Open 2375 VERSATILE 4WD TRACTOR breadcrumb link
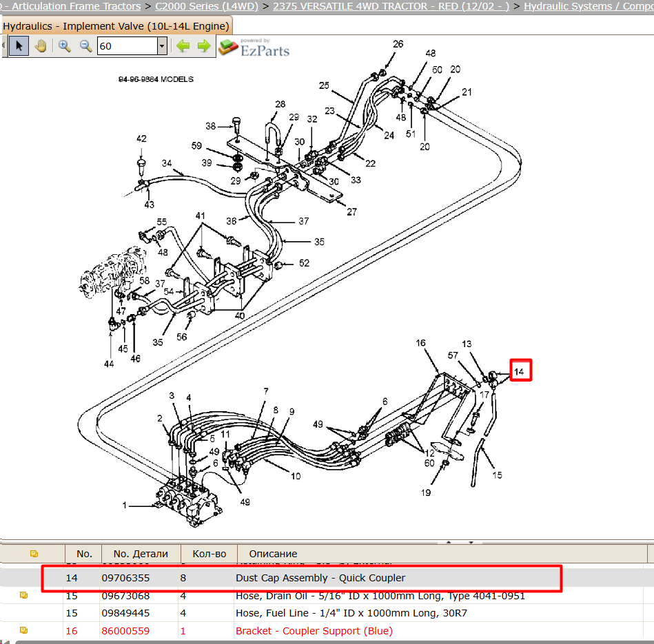Viewport: 654px width, 644px height. click(x=391, y=6)
